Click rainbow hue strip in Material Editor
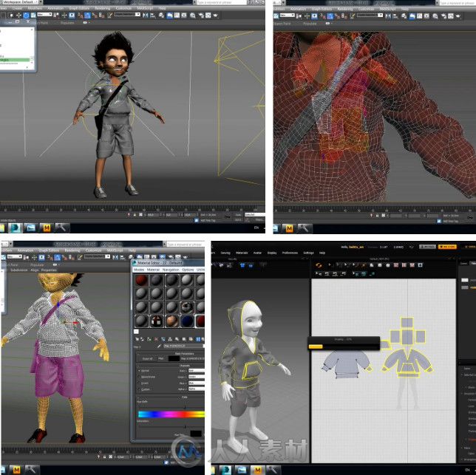Screen dimensions: 476x475 (x=171, y=414)
